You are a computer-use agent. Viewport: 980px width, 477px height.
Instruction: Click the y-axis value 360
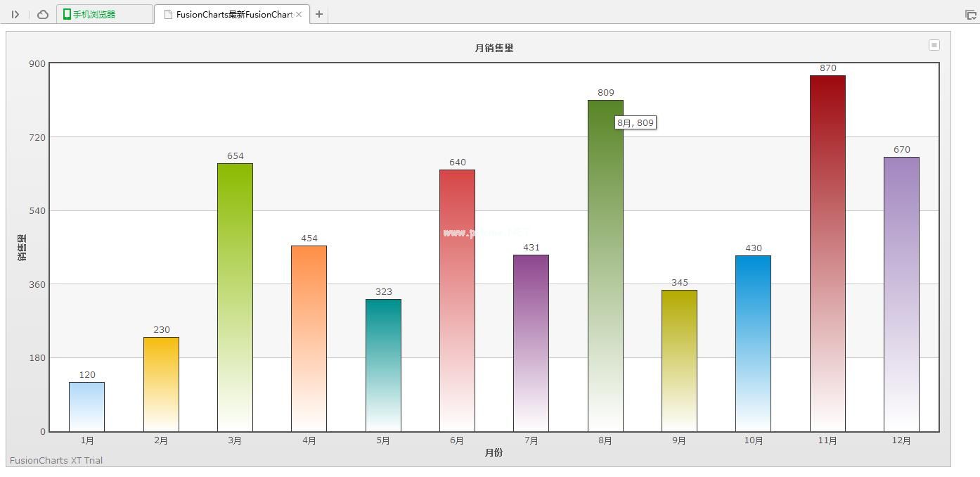click(37, 284)
